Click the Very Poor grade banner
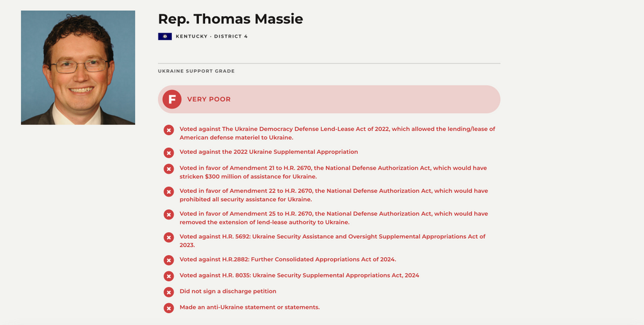 point(329,99)
